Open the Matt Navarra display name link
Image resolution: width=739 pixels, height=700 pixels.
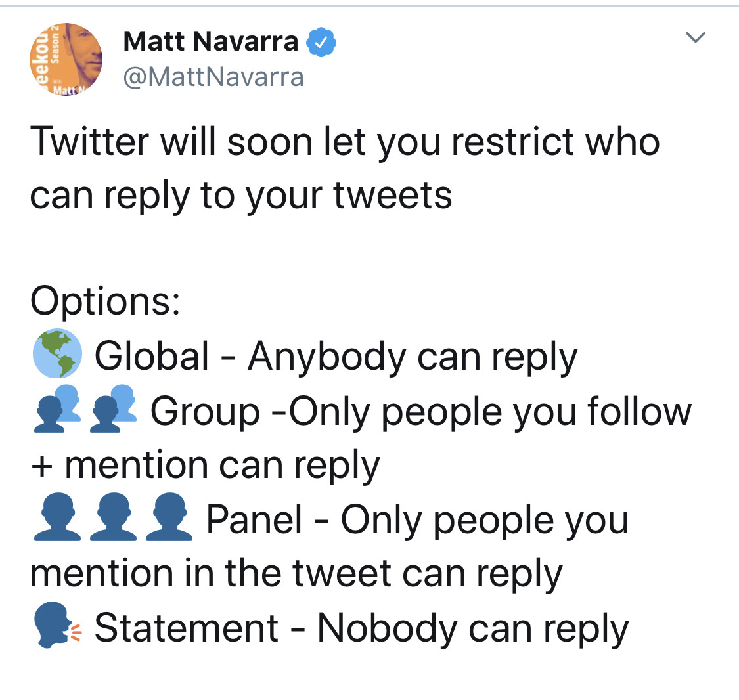[x=210, y=42]
